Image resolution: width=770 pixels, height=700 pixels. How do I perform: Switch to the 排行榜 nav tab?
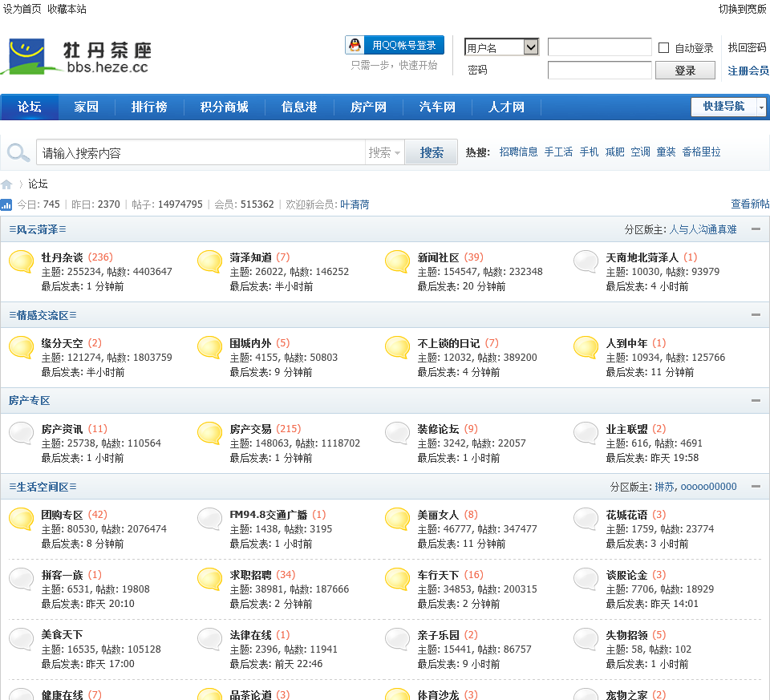click(149, 107)
